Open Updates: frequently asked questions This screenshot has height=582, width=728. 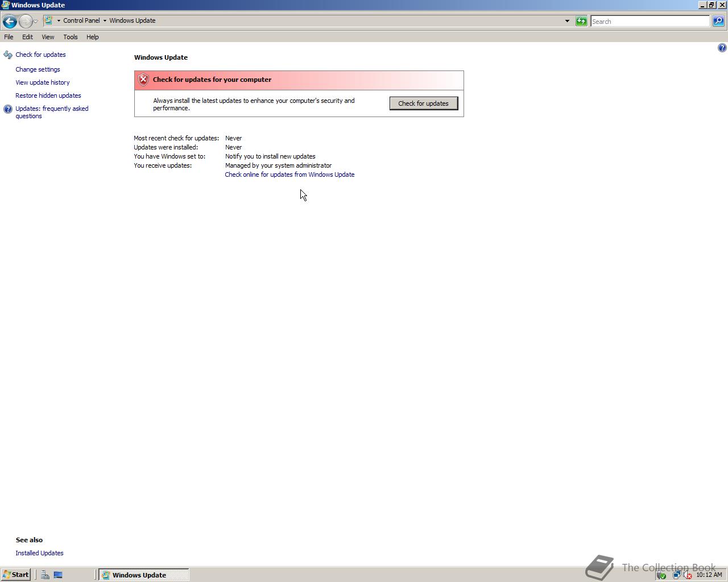coord(52,112)
